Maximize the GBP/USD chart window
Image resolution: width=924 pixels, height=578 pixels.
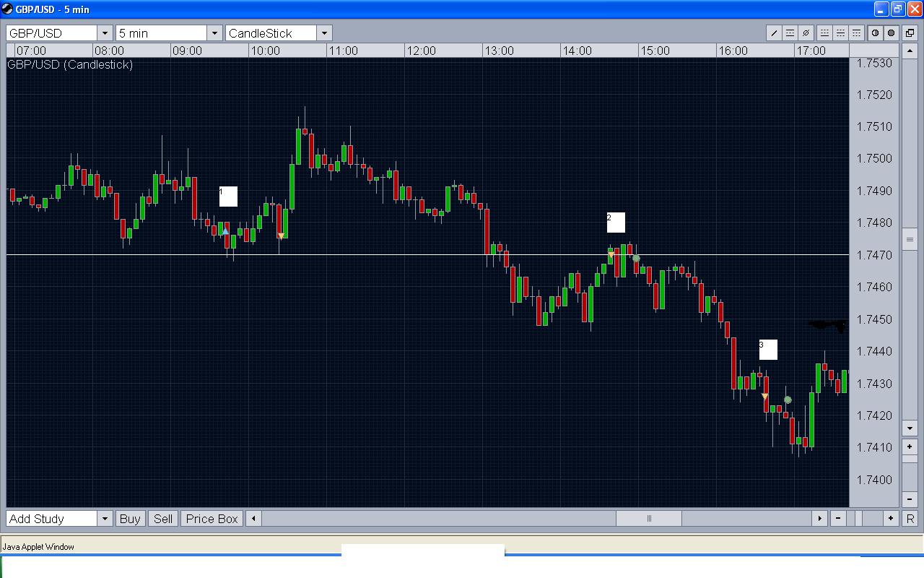tap(897, 9)
